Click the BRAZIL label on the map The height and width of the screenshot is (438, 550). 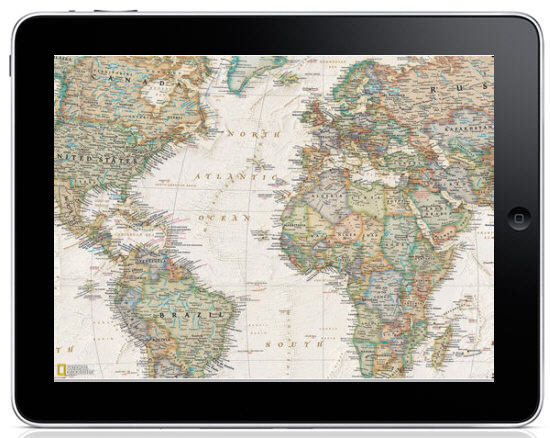(191, 315)
